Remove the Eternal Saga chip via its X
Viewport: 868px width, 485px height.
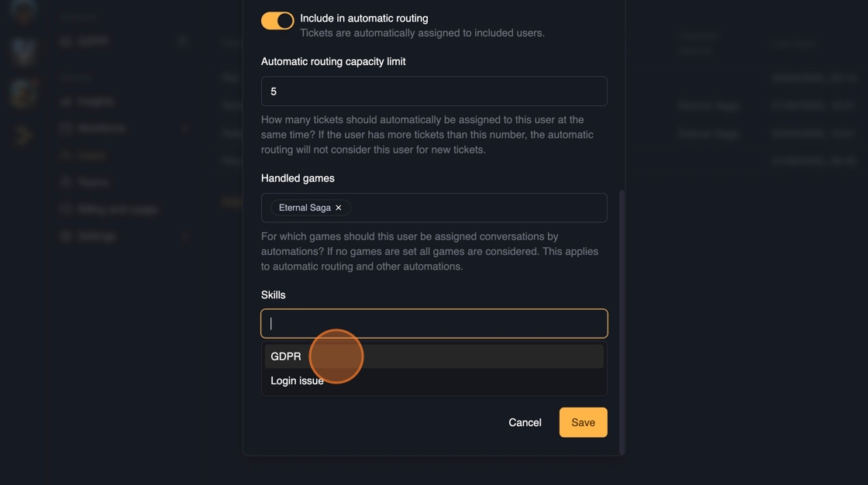(x=339, y=208)
